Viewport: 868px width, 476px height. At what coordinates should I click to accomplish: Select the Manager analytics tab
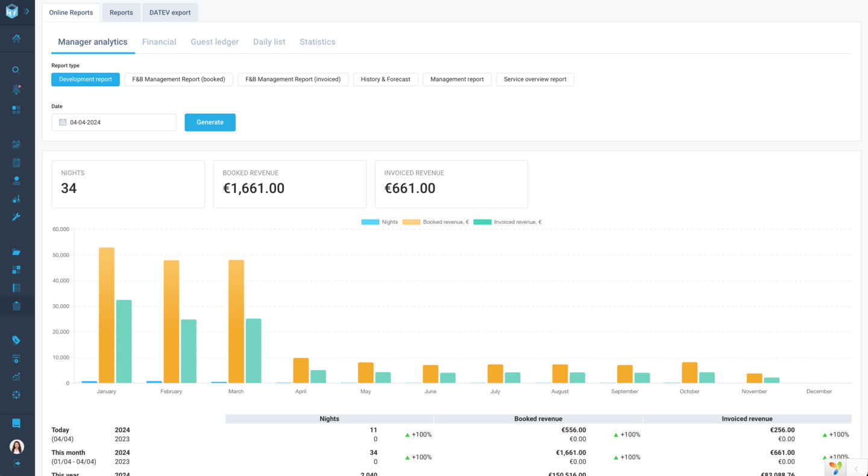[x=93, y=42]
